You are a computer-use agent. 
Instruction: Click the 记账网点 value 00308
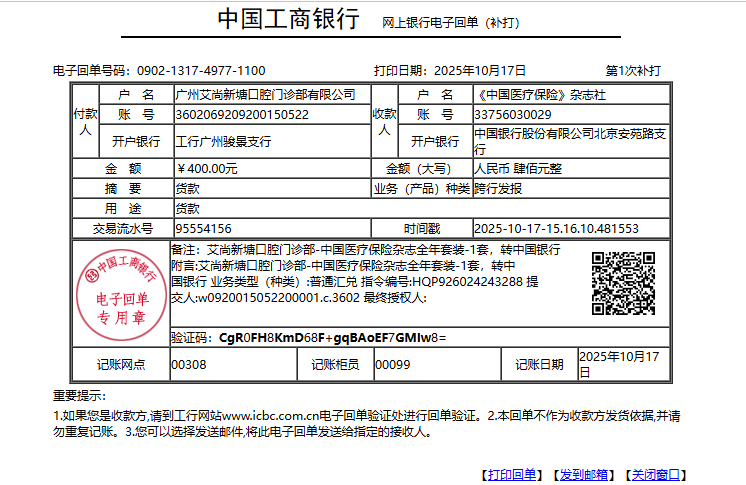(x=190, y=365)
